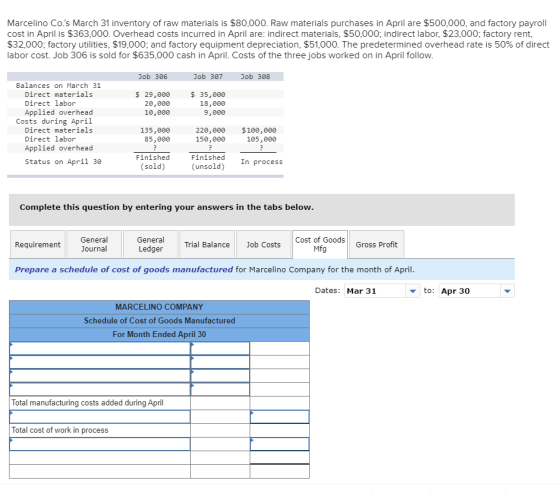The width and height of the screenshot is (560, 494).
Task: Click the 'Job 308' column header
Action: pyautogui.click(x=255, y=76)
